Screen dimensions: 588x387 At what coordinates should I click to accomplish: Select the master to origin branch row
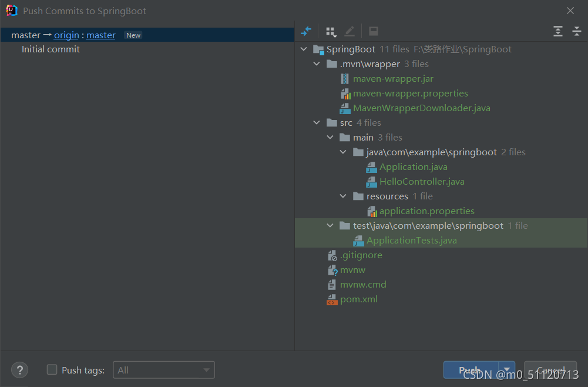147,35
